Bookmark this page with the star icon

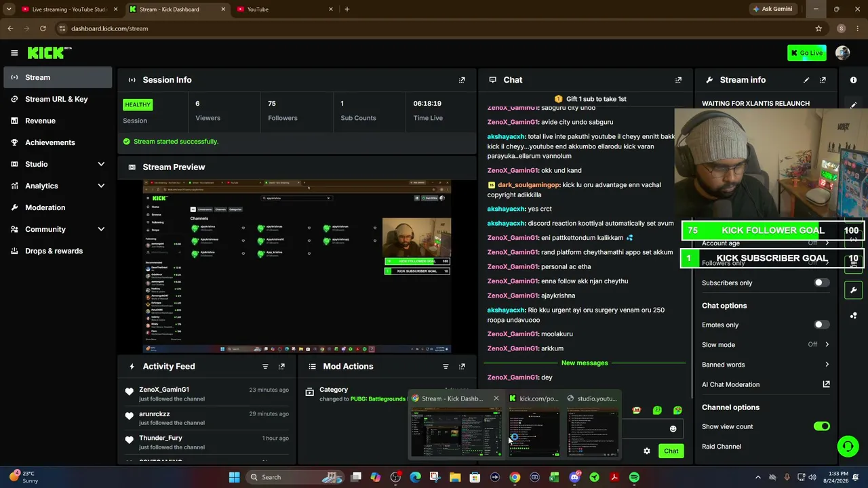[818, 28]
